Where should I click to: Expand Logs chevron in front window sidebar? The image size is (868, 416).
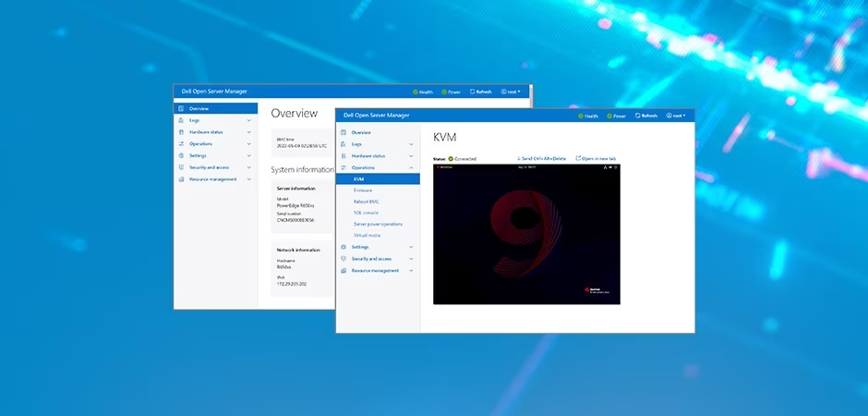click(x=411, y=144)
